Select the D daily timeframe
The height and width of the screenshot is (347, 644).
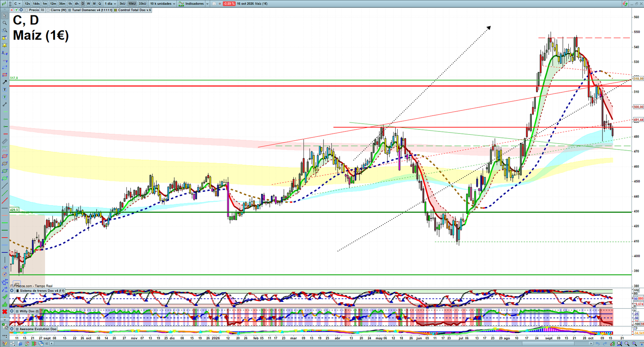tap(83, 4)
